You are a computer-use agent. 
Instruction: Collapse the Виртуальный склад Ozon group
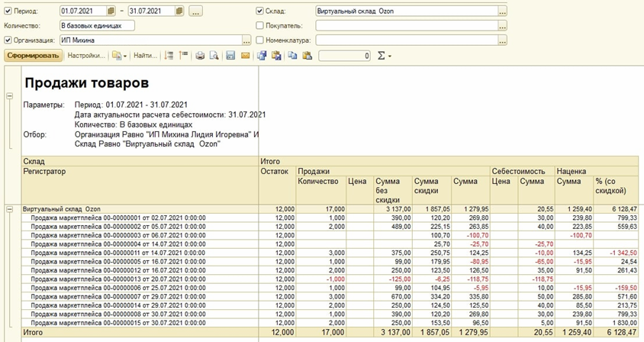pyautogui.click(x=10, y=208)
